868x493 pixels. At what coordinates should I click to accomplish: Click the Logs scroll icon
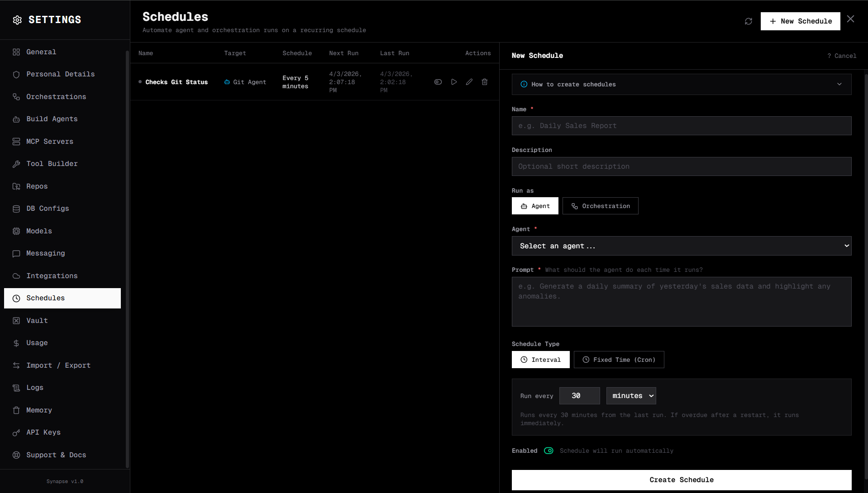click(x=16, y=388)
